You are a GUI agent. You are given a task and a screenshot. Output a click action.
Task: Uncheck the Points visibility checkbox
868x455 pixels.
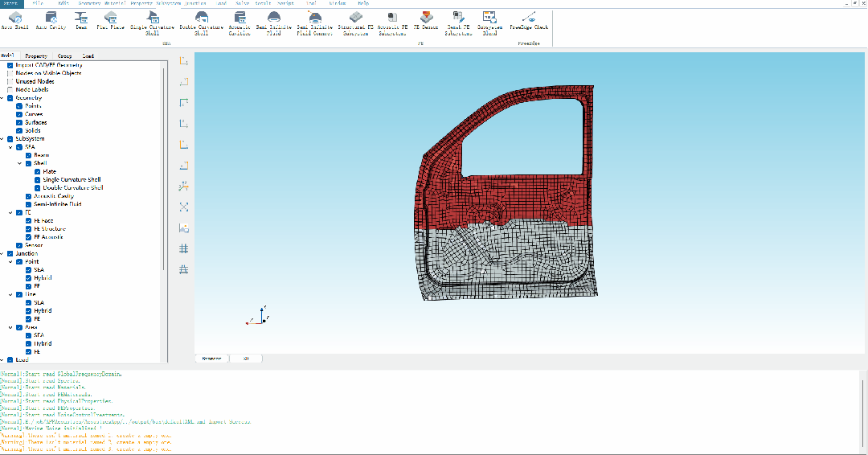point(19,106)
